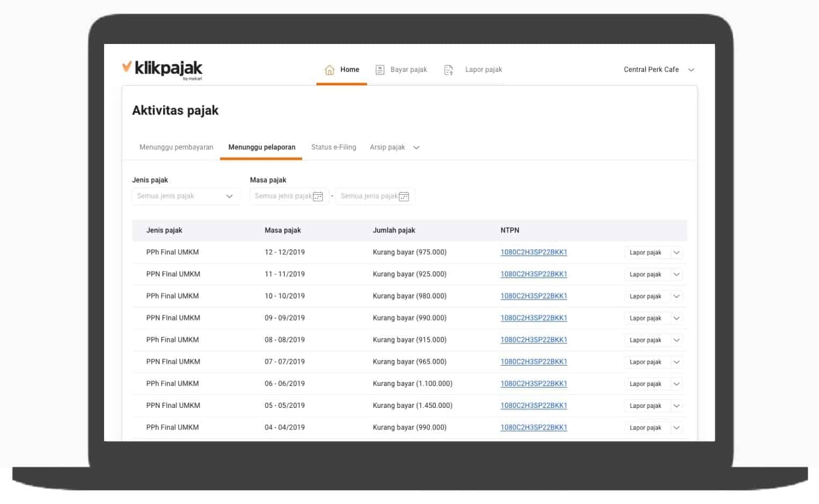Image resolution: width=819 pixels, height=504 pixels.
Task: Click the NTPN column header
Action: pyautogui.click(x=510, y=230)
